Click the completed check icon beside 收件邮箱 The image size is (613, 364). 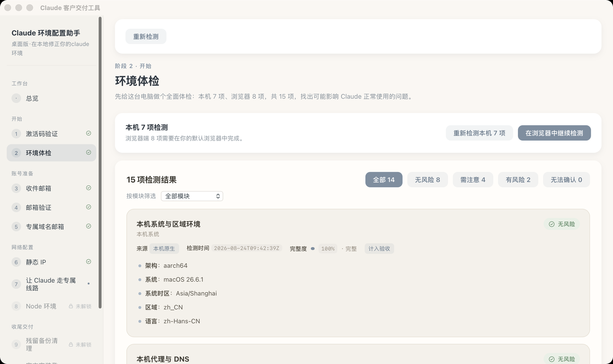coord(89,188)
